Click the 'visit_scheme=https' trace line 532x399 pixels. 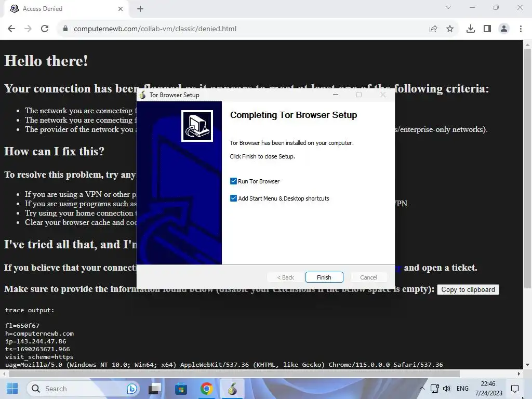click(39, 357)
